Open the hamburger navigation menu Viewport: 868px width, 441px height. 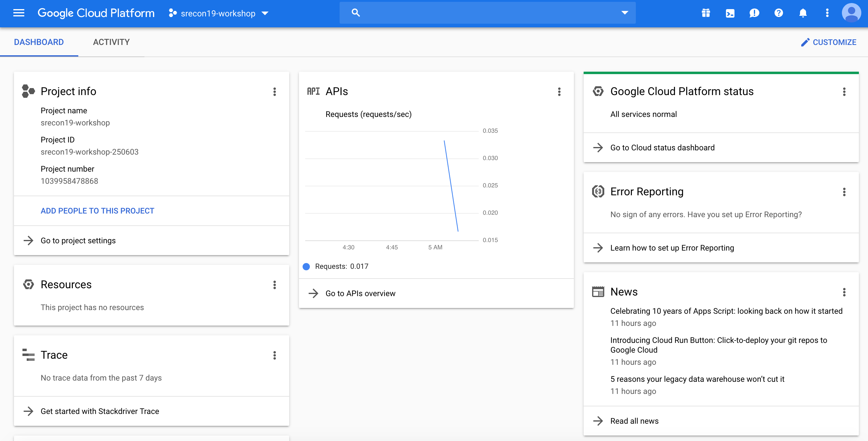(x=19, y=13)
